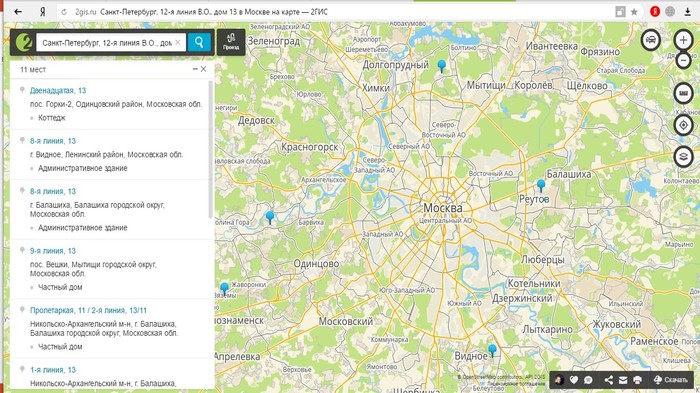The height and width of the screenshot is (393, 700).
Task: Locate my position on the map
Action: tap(683, 125)
